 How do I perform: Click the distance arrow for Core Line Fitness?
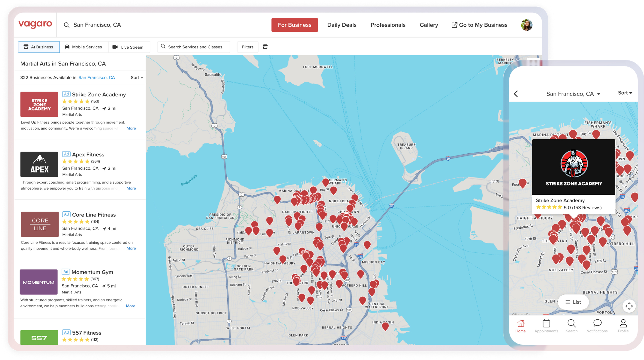[104, 229]
